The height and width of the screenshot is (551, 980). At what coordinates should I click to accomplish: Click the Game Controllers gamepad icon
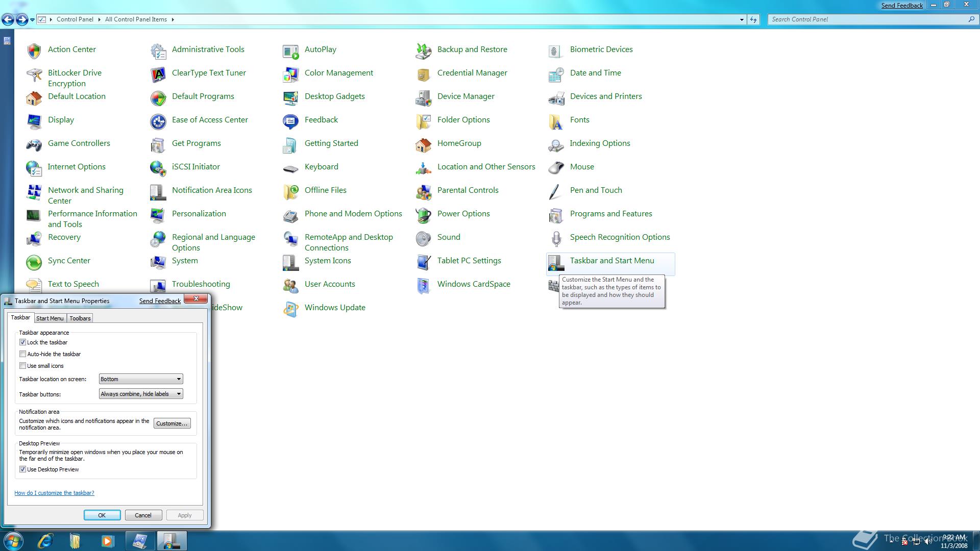click(34, 145)
